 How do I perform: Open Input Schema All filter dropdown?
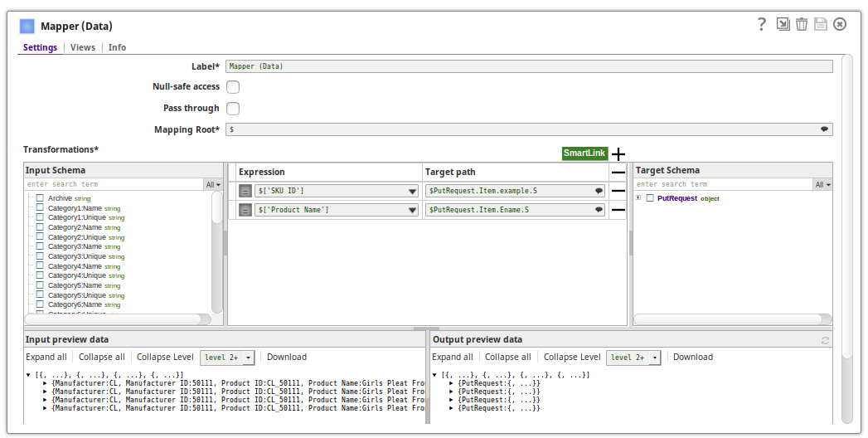(x=213, y=184)
